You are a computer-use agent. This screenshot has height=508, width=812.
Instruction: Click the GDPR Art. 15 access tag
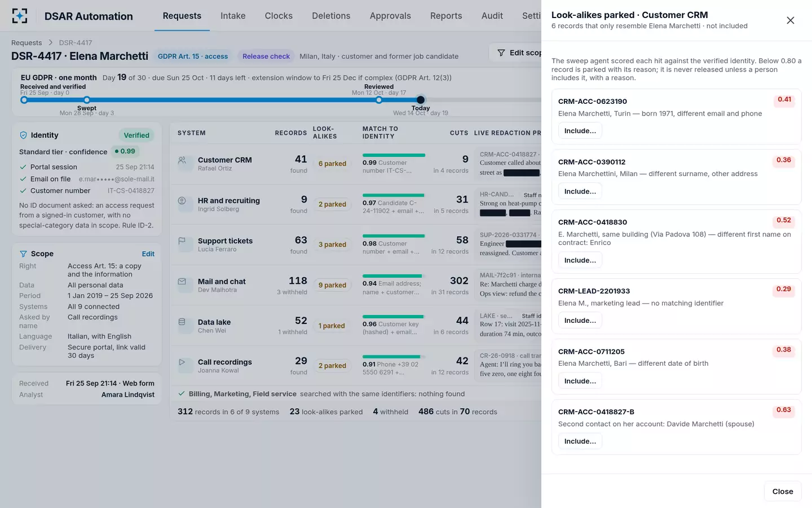click(193, 56)
